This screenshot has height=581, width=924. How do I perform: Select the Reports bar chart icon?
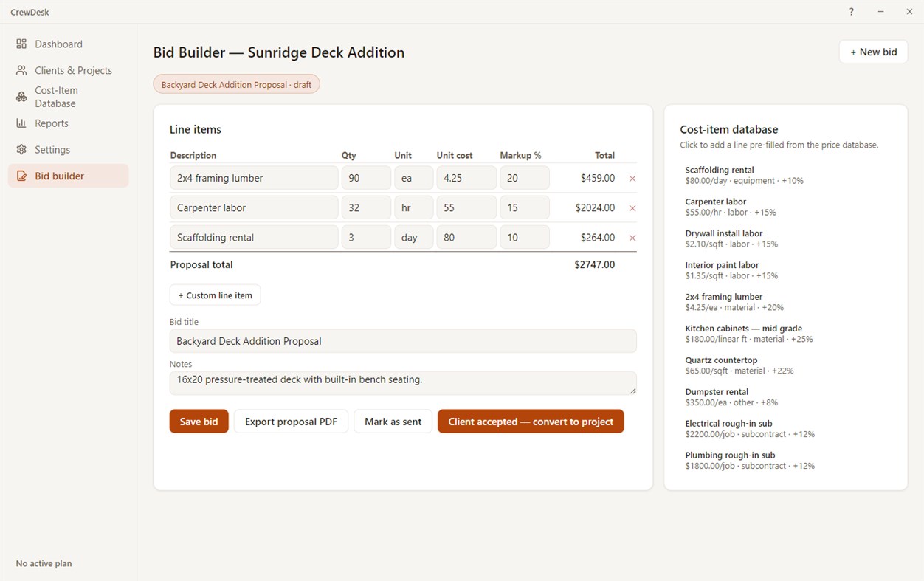[21, 123]
